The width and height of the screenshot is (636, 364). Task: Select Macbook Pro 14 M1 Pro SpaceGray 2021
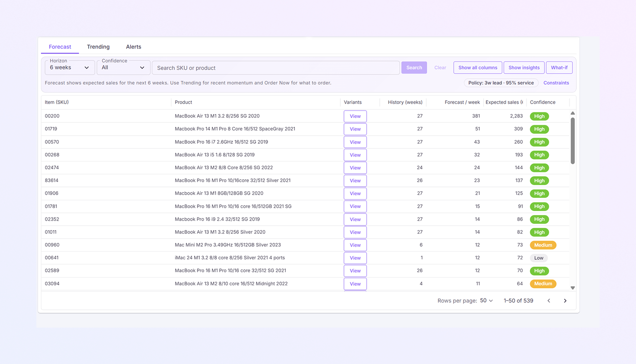coord(235,129)
